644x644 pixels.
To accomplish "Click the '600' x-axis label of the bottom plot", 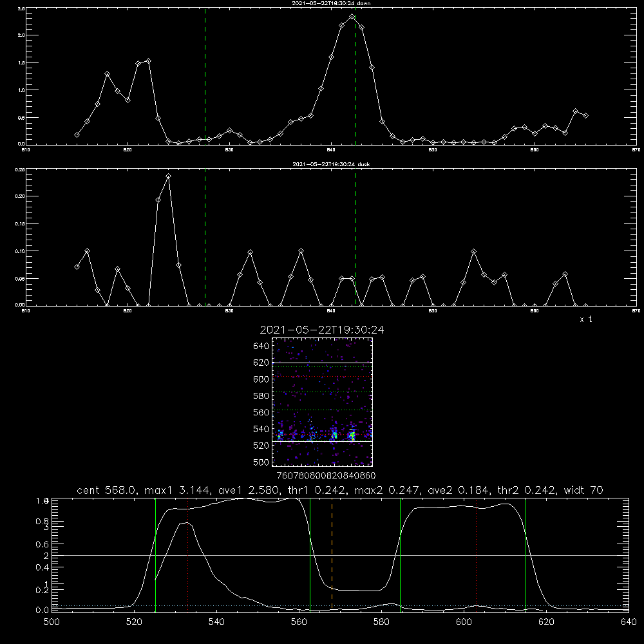I will point(464,622).
